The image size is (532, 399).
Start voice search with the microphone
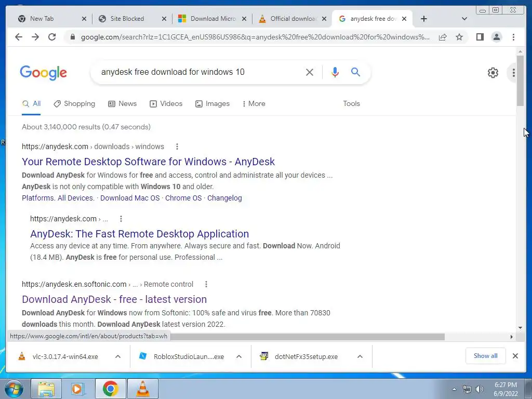coord(335,72)
